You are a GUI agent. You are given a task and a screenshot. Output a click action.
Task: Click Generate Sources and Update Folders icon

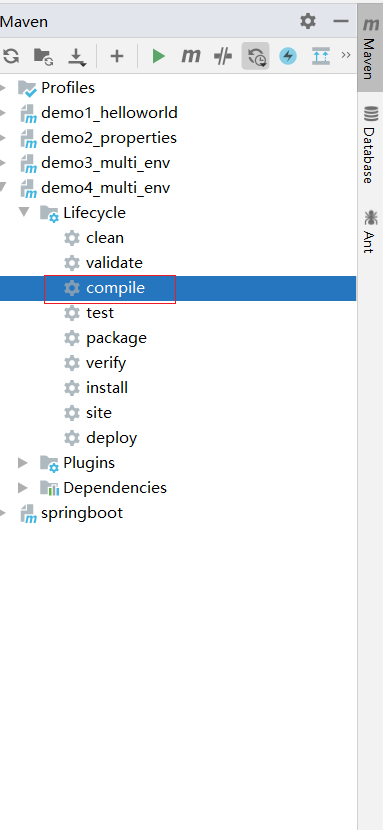pos(43,56)
